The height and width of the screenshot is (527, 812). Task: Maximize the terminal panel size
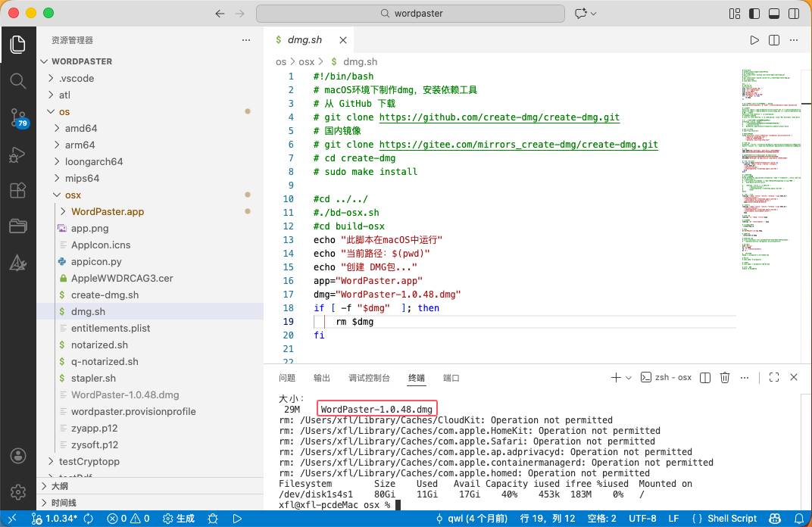coord(773,377)
